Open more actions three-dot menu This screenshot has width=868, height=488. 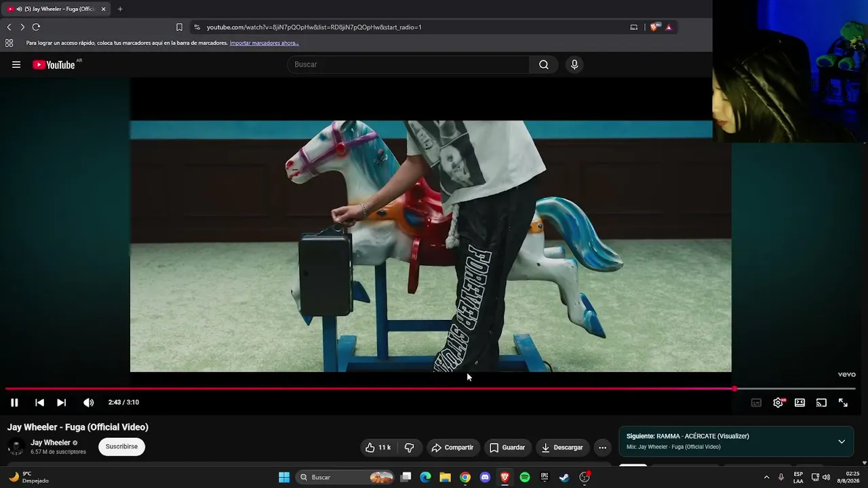pyautogui.click(x=602, y=447)
